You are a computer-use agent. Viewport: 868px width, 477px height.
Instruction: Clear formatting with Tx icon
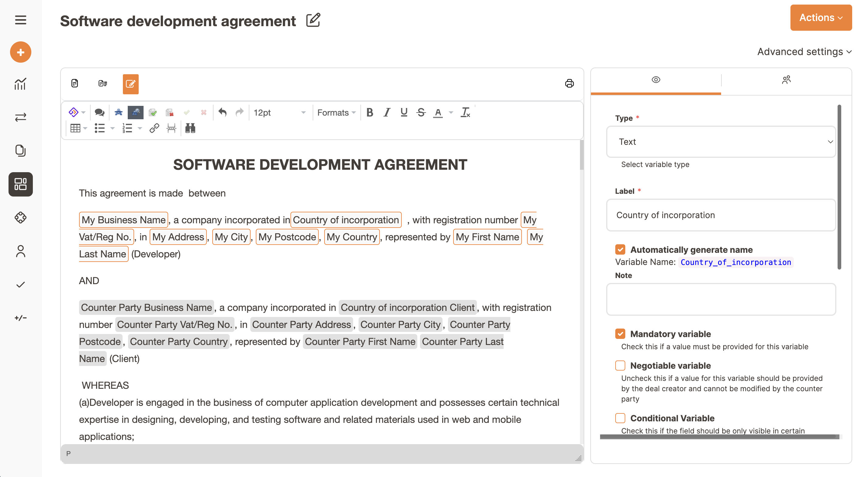pos(465,112)
